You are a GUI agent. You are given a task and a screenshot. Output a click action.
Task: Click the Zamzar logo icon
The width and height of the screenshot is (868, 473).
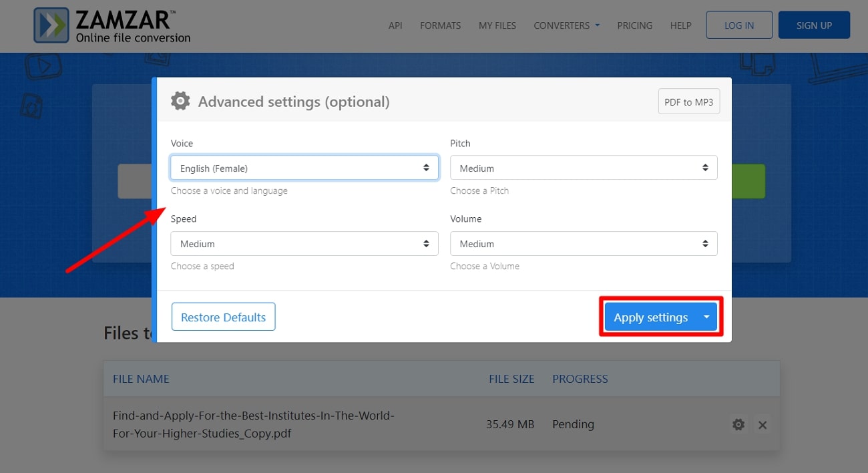51,25
